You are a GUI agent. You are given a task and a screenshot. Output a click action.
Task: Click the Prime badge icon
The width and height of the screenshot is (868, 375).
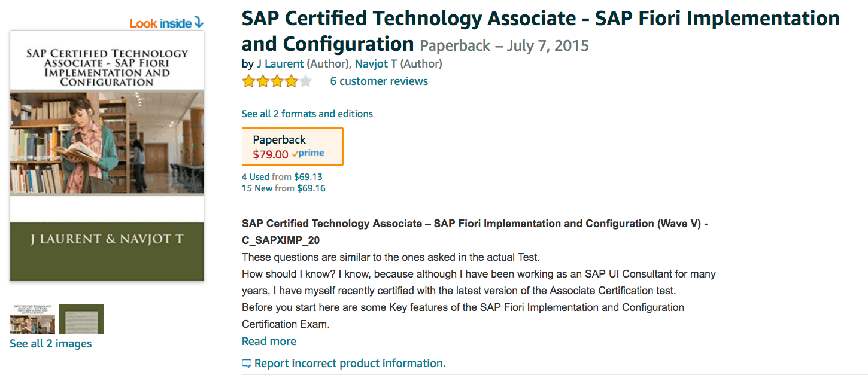click(x=308, y=154)
